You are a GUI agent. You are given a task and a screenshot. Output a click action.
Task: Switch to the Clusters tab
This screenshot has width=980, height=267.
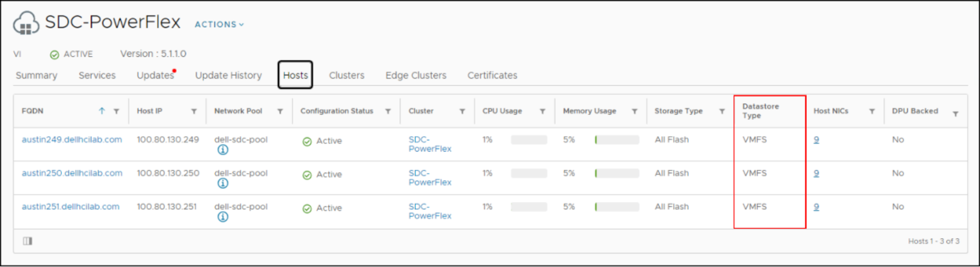[x=347, y=75]
